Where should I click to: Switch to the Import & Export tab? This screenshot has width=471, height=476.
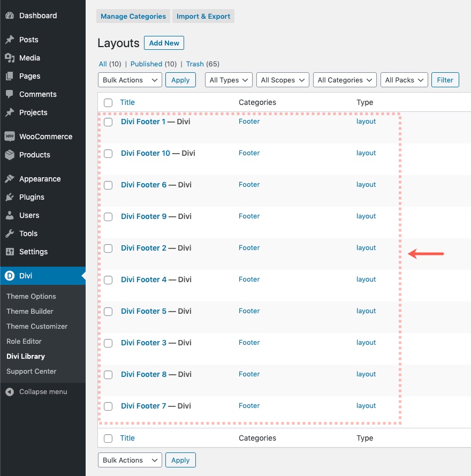coord(203,16)
